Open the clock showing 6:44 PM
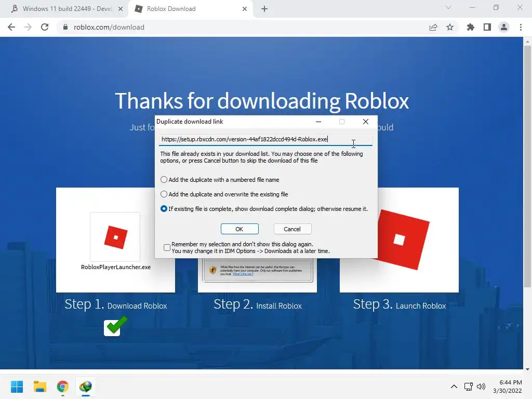Image resolution: width=532 pixels, height=399 pixels. click(x=507, y=387)
